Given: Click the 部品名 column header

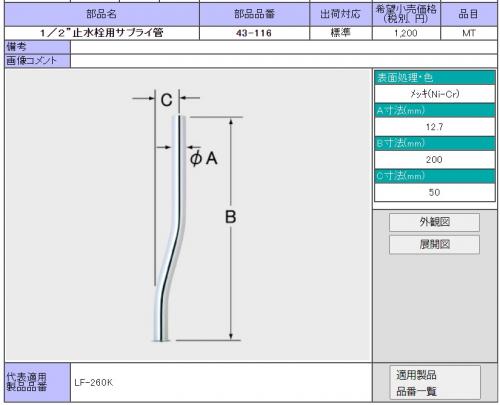Looking at the screenshot, I should pos(102,14).
